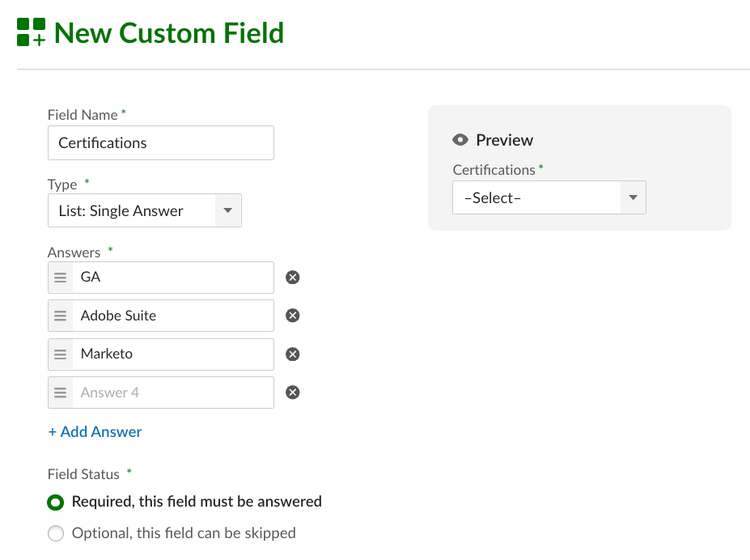750x560 pixels.
Task: Delete the Marketo answer row
Action: pyautogui.click(x=292, y=354)
